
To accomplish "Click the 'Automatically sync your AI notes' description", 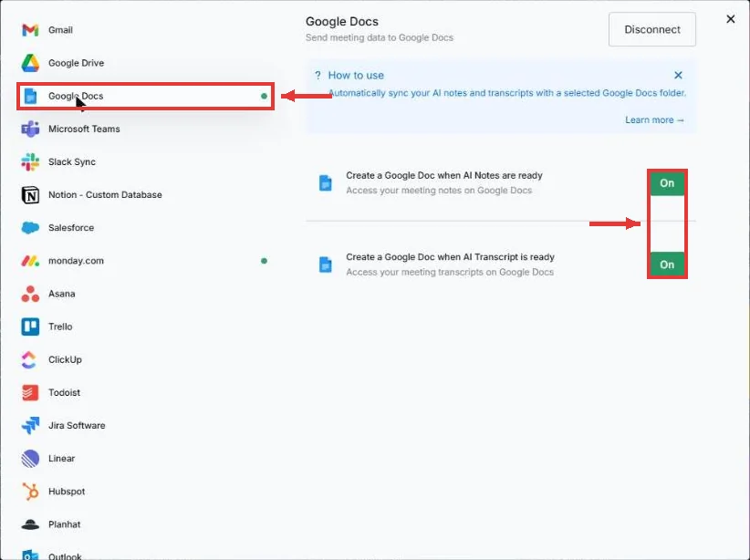I will coord(507,93).
